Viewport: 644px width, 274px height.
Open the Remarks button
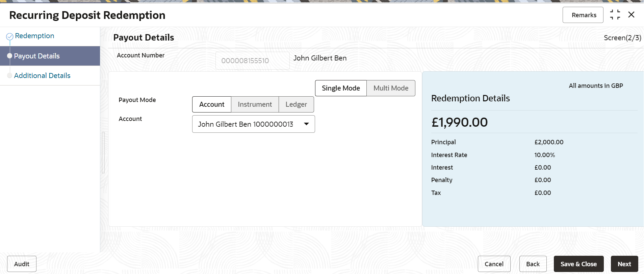point(584,15)
